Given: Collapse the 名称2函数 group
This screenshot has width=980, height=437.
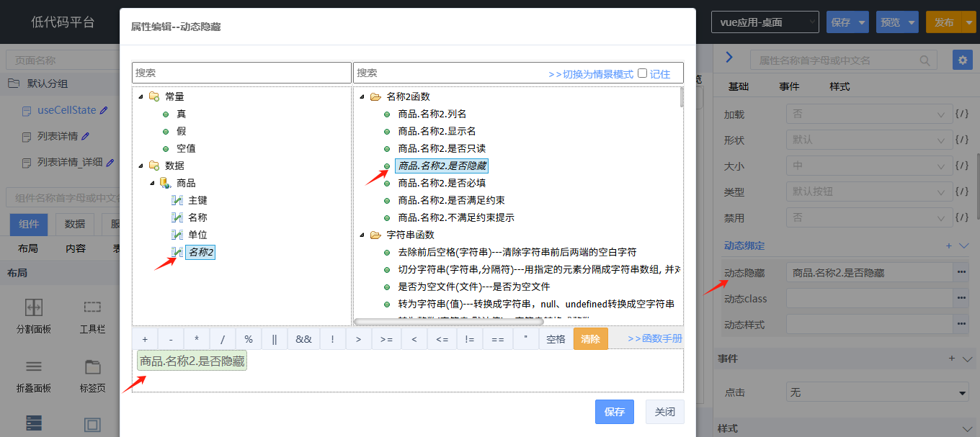Looking at the screenshot, I should pyautogui.click(x=362, y=96).
